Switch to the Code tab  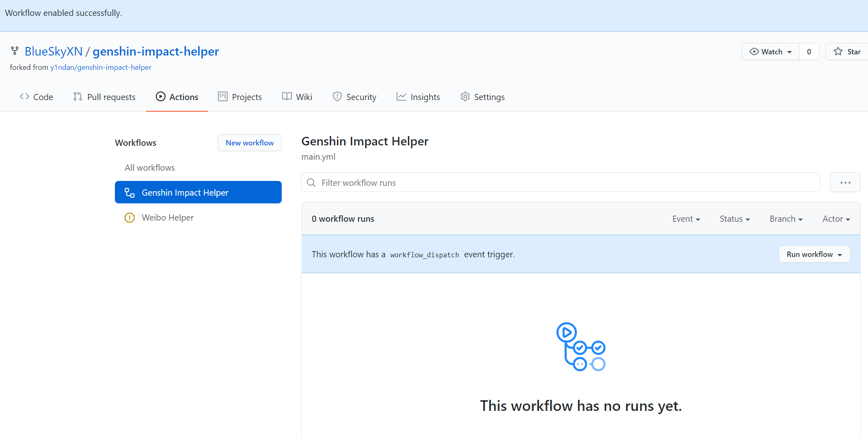[36, 97]
